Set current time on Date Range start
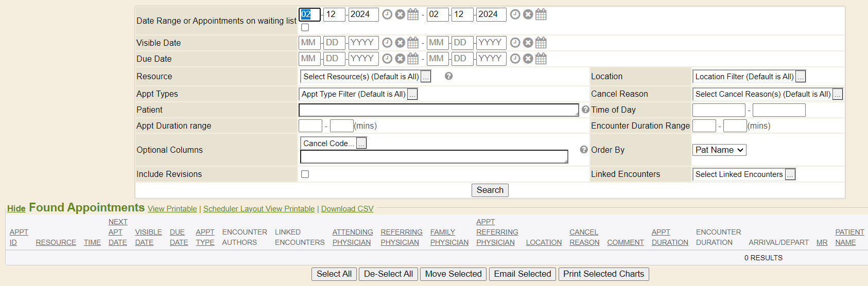Screen dimensions: 868x286 pos(387,14)
